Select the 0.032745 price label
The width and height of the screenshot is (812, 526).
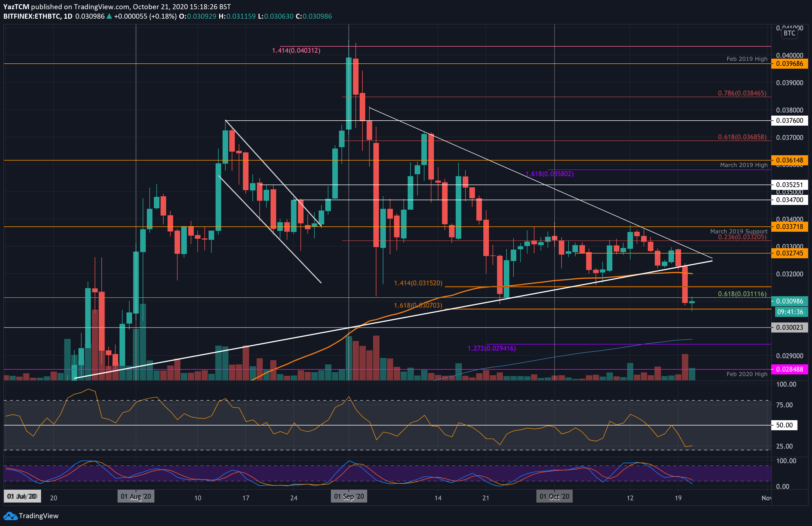[789, 254]
